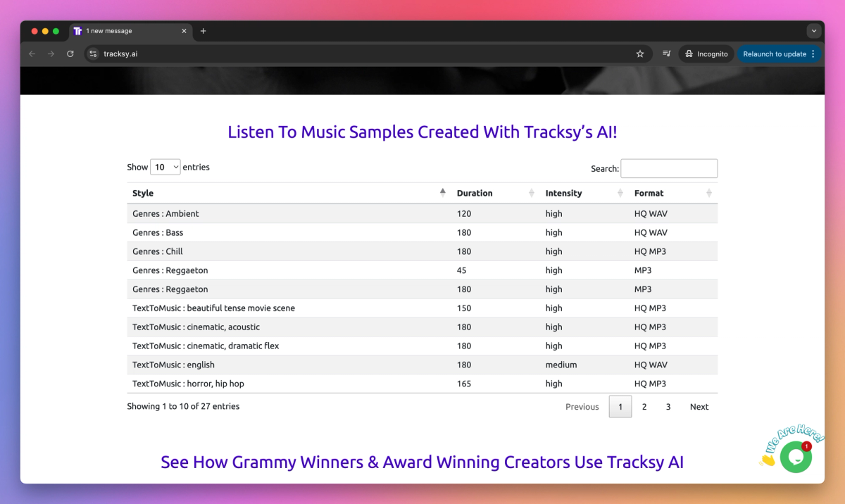
Task: Select the '1 new message' tab
Action: point(130,31)
